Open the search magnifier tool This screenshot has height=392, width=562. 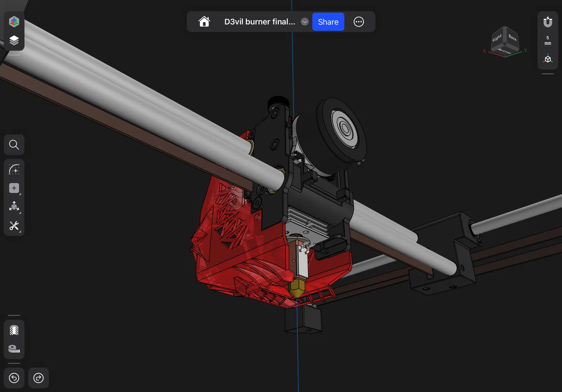coord(14,145)
